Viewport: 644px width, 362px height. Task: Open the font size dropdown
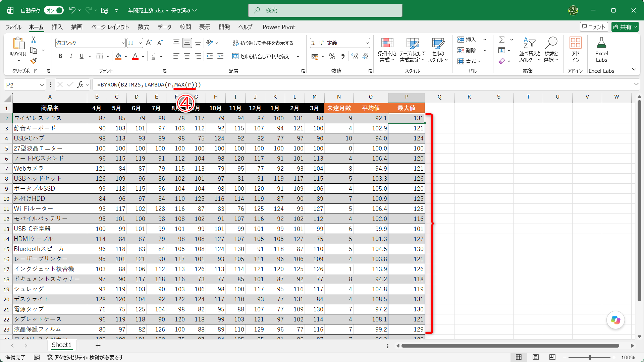pyautogui.click(x=141, y=43)
